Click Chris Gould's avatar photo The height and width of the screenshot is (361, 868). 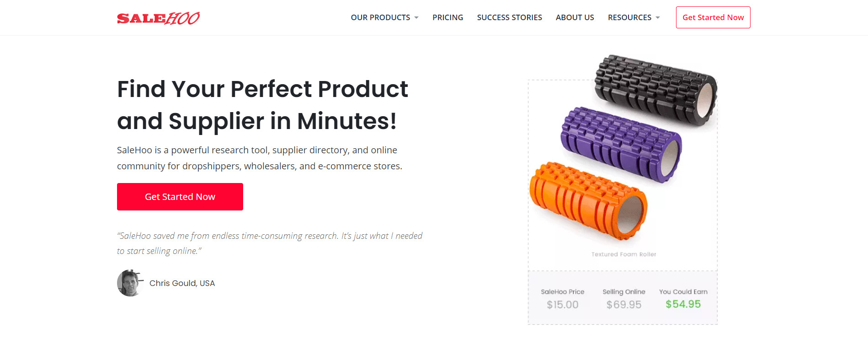(130, 283)
